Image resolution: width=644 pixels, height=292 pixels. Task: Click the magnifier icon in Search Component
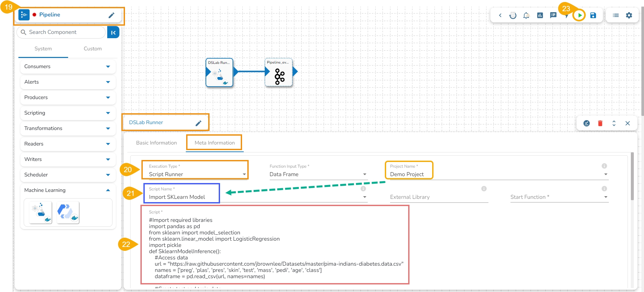(x=23, y=32)
